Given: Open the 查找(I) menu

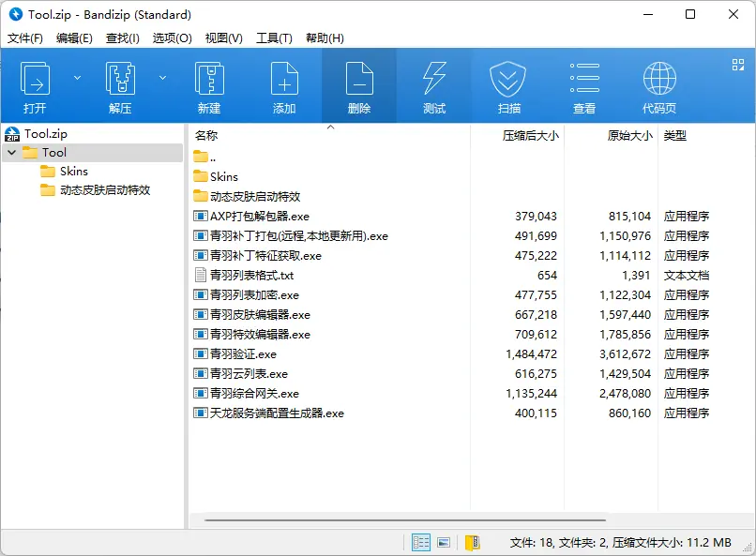Looking at the screenshot, I should 123,38.
